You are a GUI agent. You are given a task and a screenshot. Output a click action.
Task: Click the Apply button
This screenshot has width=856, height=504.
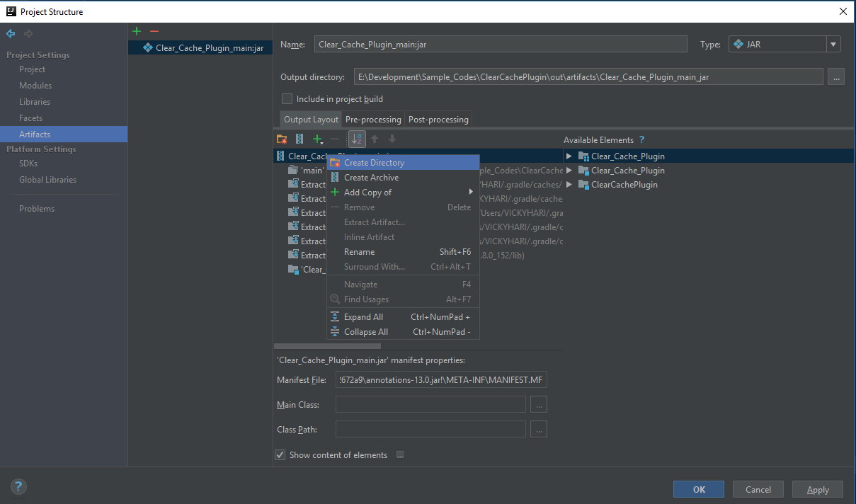(817, 489)
